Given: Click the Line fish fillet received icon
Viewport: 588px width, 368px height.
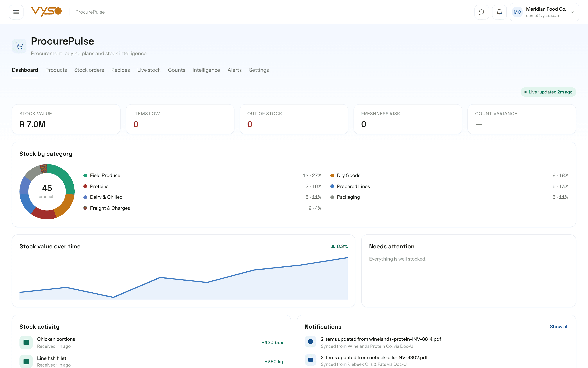Looking at the screenshot, I should (x=26, y=361).
